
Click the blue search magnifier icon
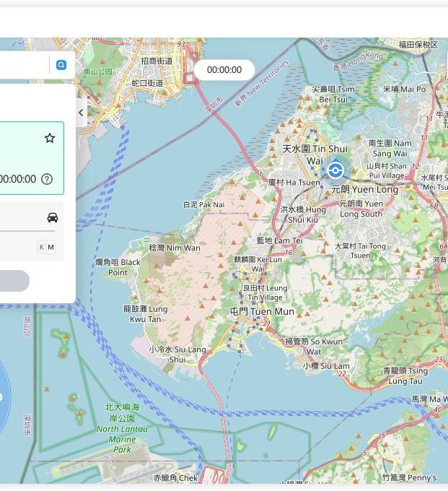point(61,65)
